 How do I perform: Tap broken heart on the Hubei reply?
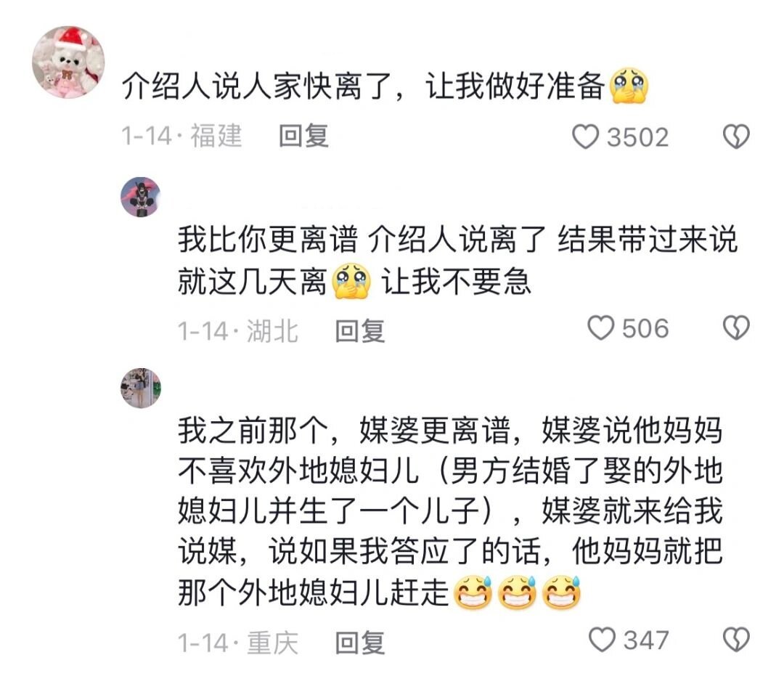click(737, 328)
